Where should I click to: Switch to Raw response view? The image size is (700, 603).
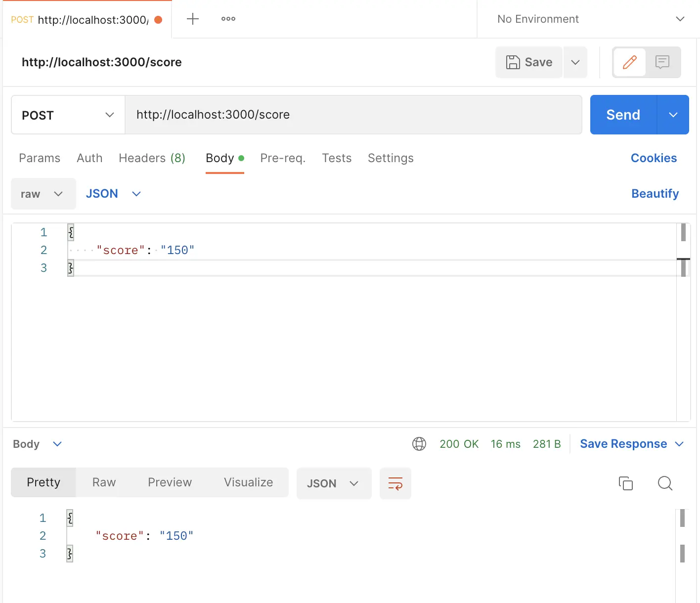tap(104, 482)
